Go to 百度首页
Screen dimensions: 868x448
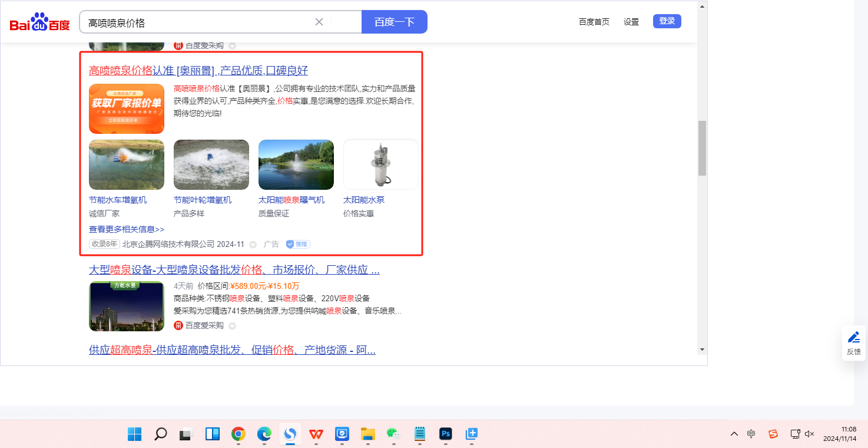[x=594, y=22]
